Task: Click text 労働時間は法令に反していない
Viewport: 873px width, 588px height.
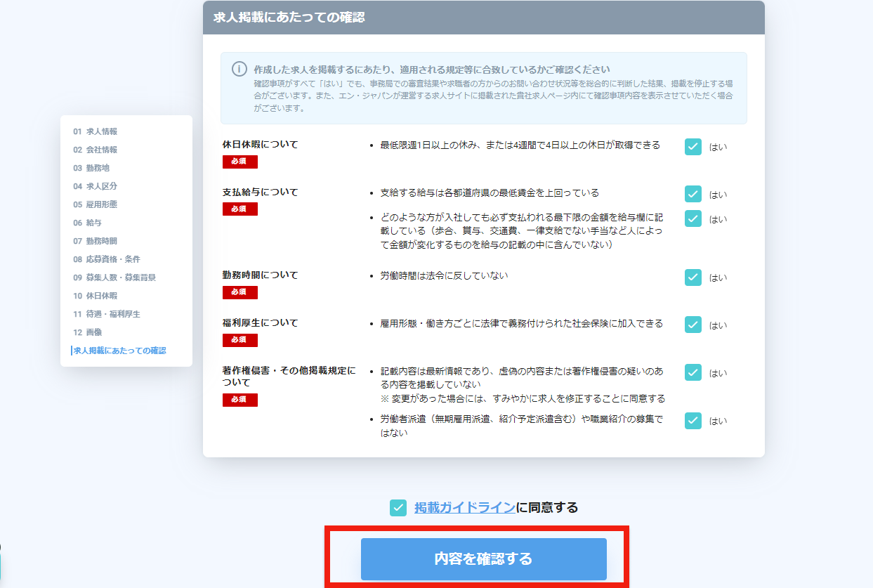Action: [444, 275]
